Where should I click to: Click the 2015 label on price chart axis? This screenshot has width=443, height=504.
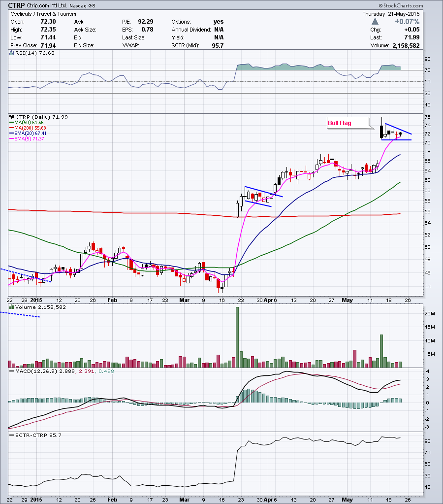36,300
